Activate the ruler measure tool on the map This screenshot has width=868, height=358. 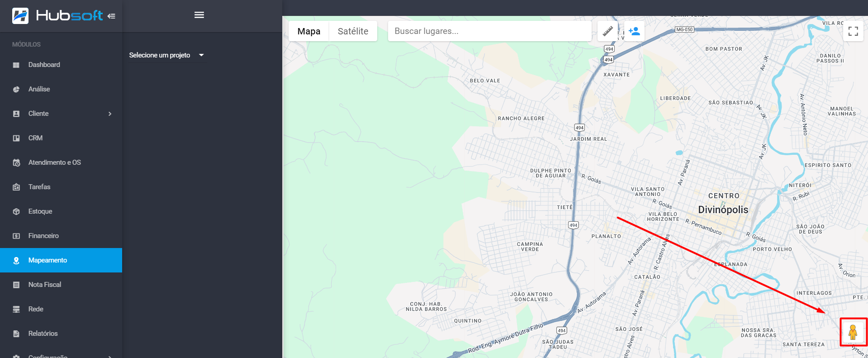[x=608, y=31]
